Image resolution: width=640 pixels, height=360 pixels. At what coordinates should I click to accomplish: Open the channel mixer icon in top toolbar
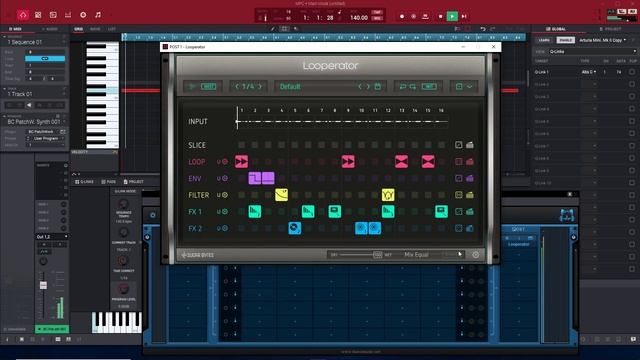[x=68, y=15]
